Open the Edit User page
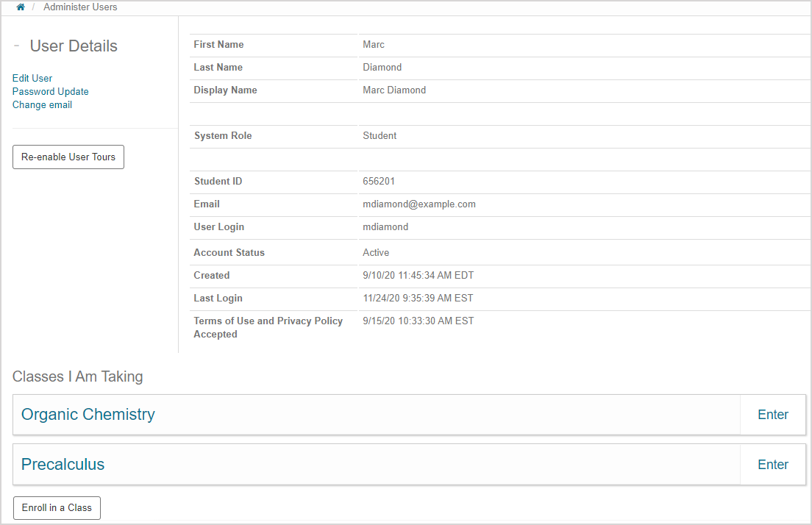Image resolution: width=812 pixels, height=525 pixels. (32, 78)
